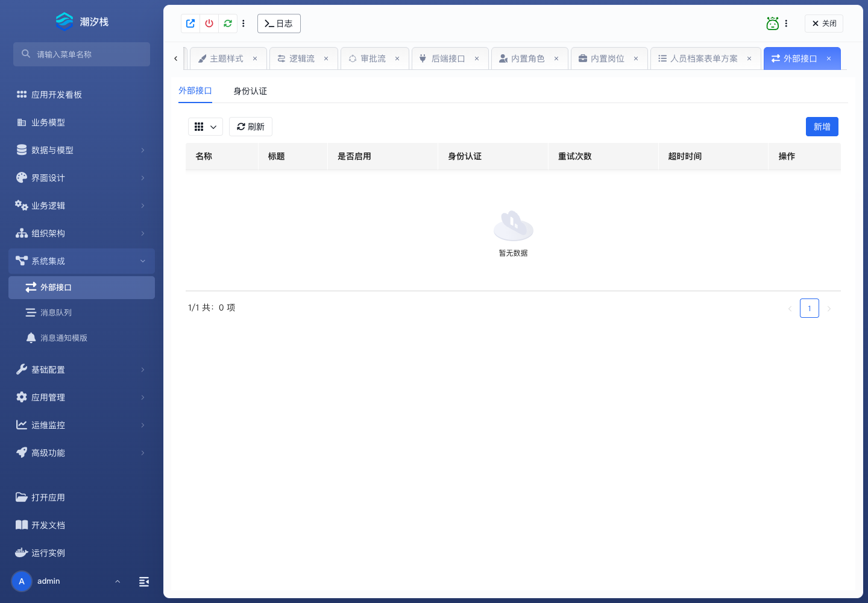Close the 逻辑流 tab
868x603 pixels.
pos(326,58)
